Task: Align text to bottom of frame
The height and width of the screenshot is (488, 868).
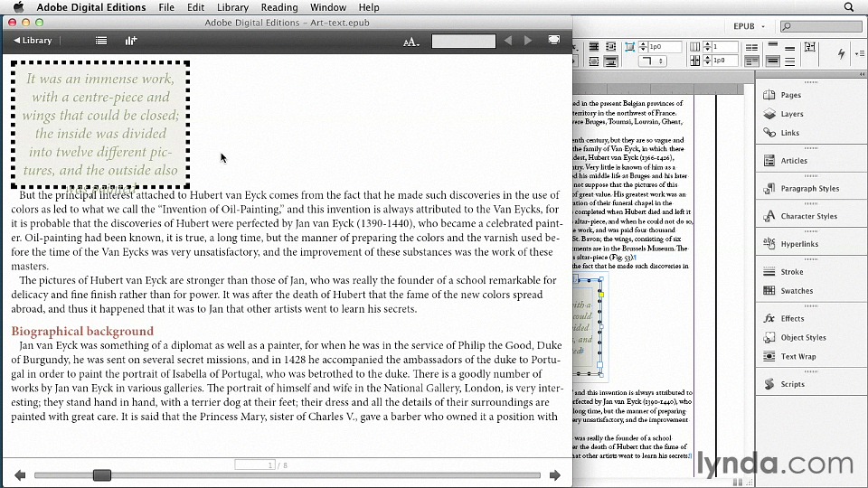Action: [x=790, y=49]
